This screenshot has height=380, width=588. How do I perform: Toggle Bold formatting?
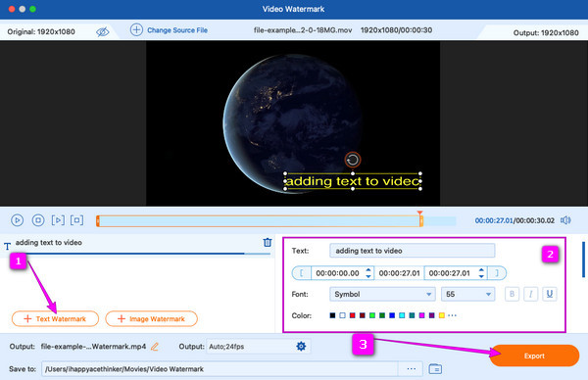pos(512,294)
